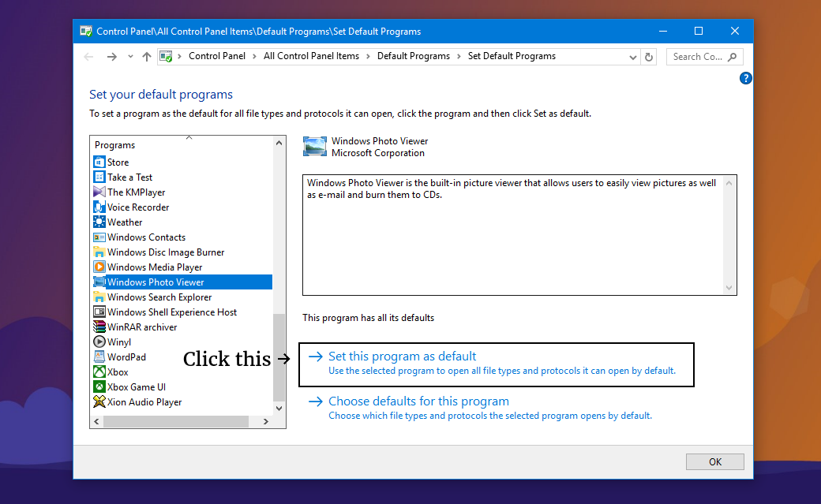Click the Windows Disc Image Burner icon
The image size is (821, 504).
(99, 252)
